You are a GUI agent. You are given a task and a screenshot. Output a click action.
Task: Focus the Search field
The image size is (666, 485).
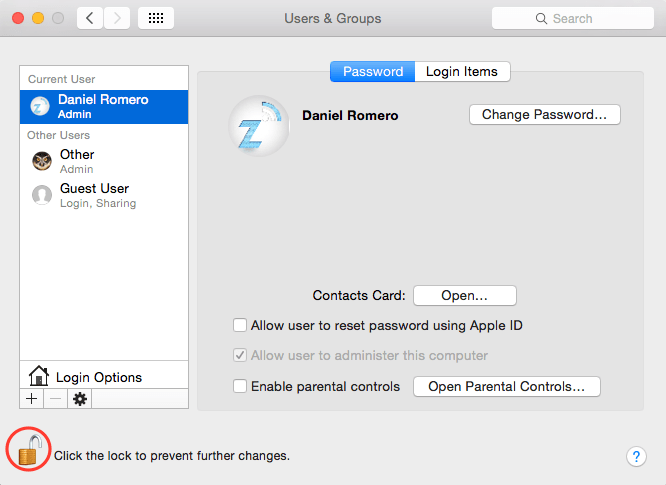pos(573,18)
